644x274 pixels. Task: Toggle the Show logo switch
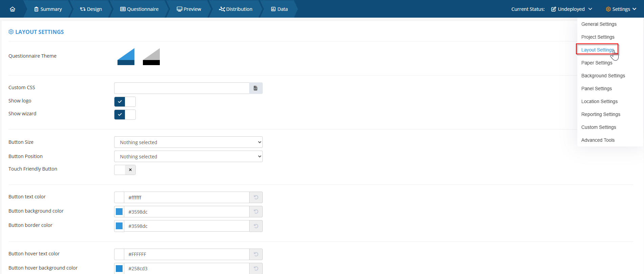click(125, 102)
